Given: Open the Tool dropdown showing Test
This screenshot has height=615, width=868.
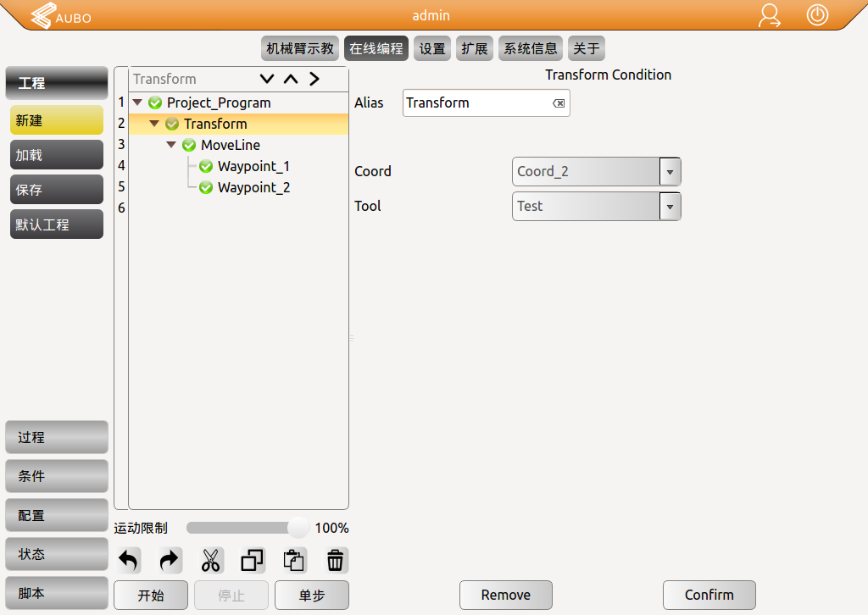Looking at the screenshot, I should pyautogui.click(x=670, y=206).
